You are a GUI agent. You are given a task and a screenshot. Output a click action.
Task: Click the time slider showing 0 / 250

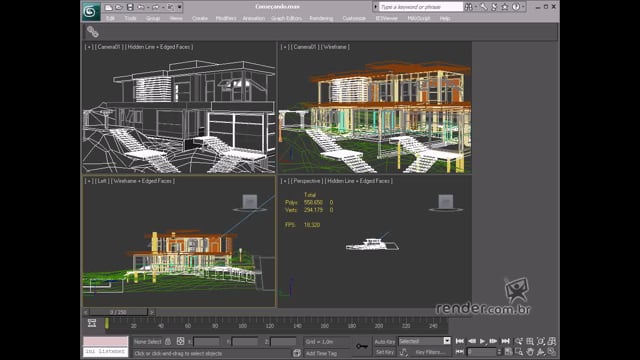(118, 312)
